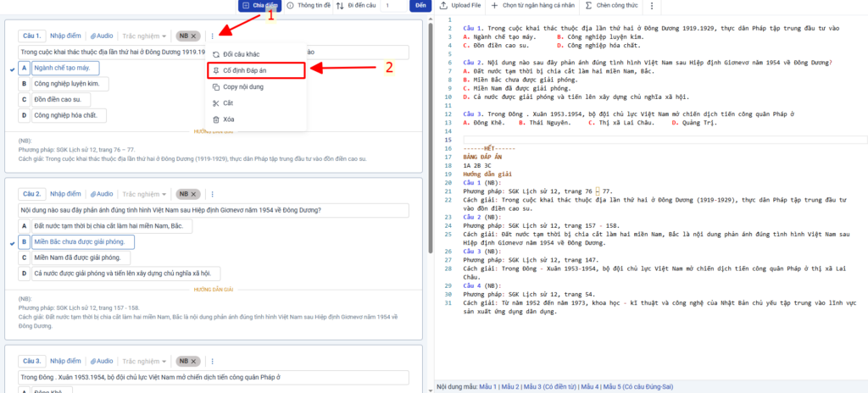Mark answer D correct in Câu 2

point(24,274)
